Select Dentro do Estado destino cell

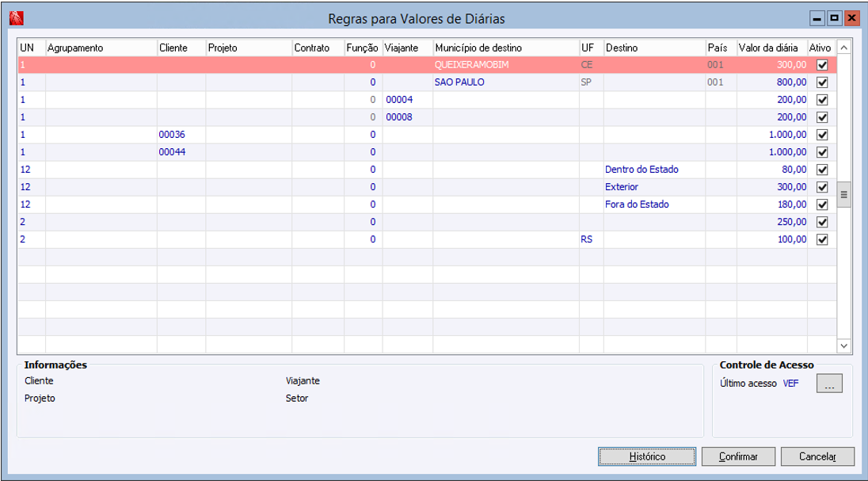click(x=654, y=170)
